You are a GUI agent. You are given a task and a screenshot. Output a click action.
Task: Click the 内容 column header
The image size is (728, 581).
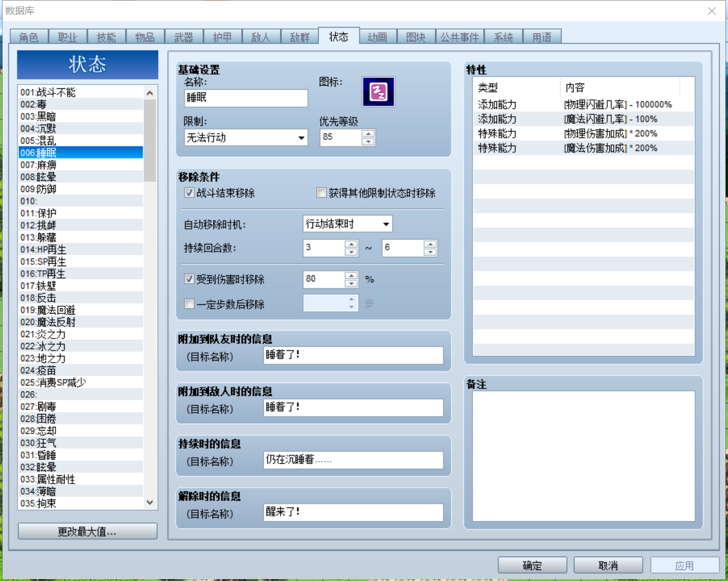[x=620, y=87]
